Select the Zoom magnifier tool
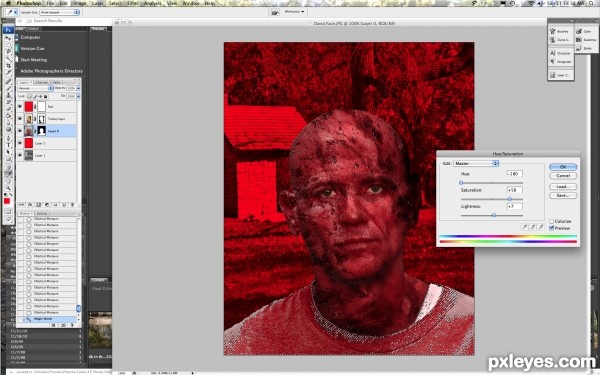This screenshot has width=600, height=375. (8, 188)
